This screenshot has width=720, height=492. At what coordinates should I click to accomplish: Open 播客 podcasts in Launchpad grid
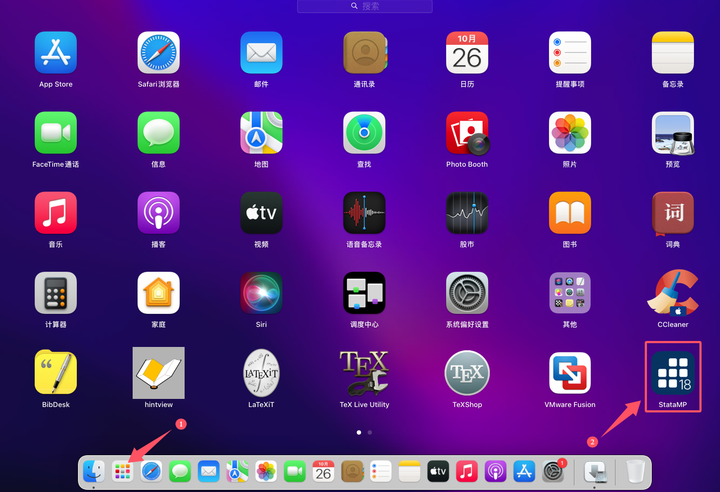pos(158,213)
